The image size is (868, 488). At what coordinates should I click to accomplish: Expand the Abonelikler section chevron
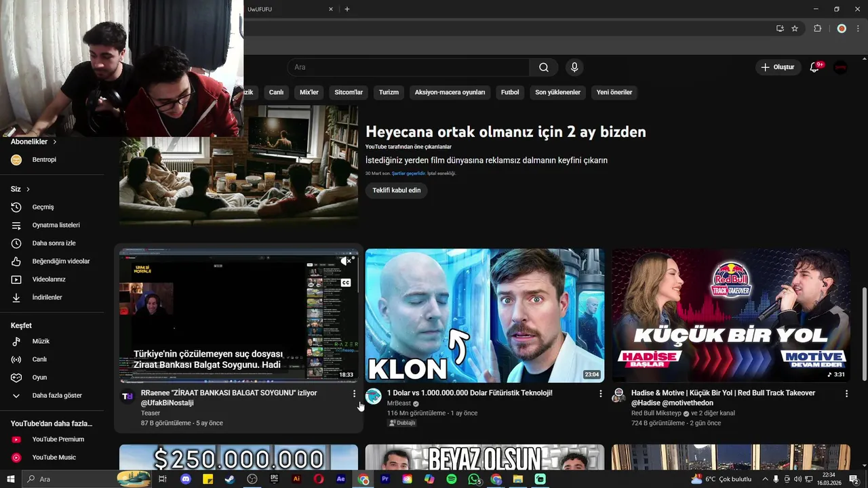pos(54,142)
